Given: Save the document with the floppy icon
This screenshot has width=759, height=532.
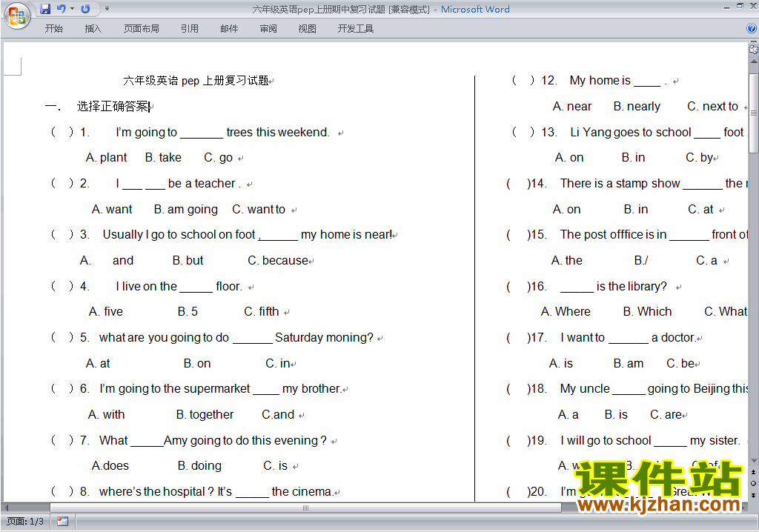Looking at the screenshot, I should pyautogui.click(x=45, y=9).
